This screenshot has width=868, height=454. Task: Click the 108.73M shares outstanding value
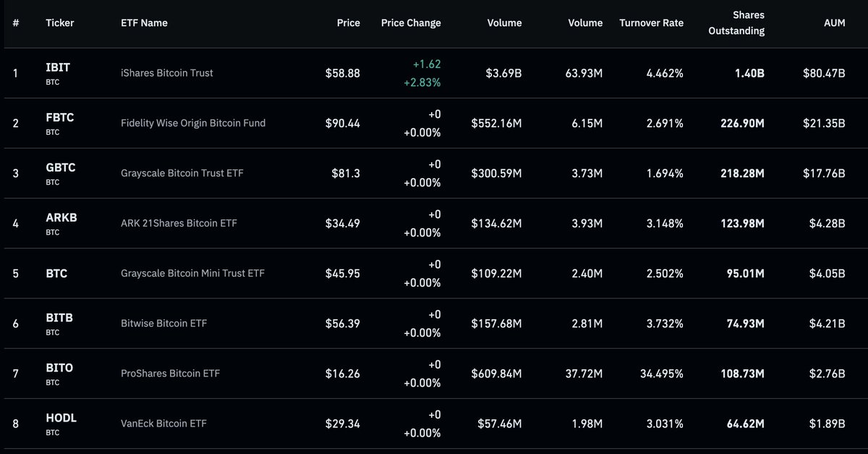pos(743,374)
